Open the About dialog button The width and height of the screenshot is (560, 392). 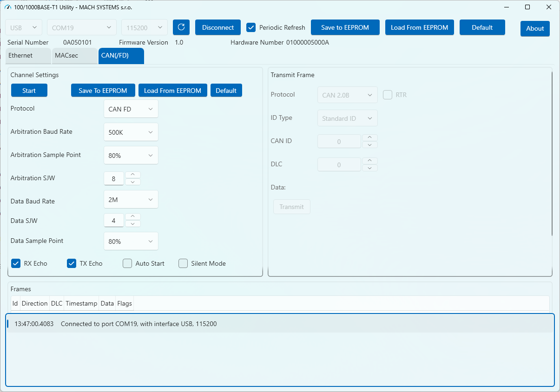click(535, 28)
